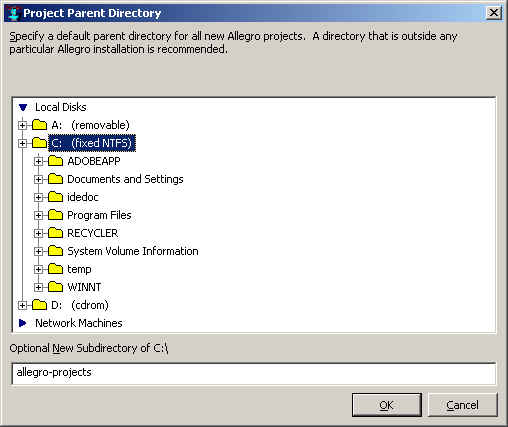Expand the Documents and Settings plus box
Image resolution: width=508 pixels, height=427 pixels.
click(x=38, y=179)
